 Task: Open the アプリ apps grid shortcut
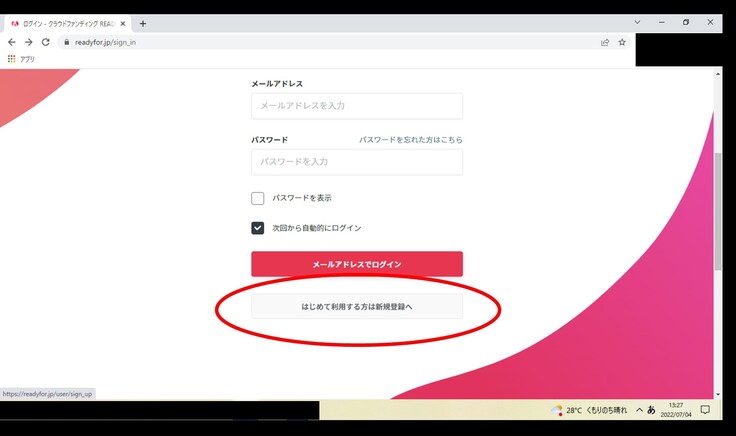coord(12,59)
